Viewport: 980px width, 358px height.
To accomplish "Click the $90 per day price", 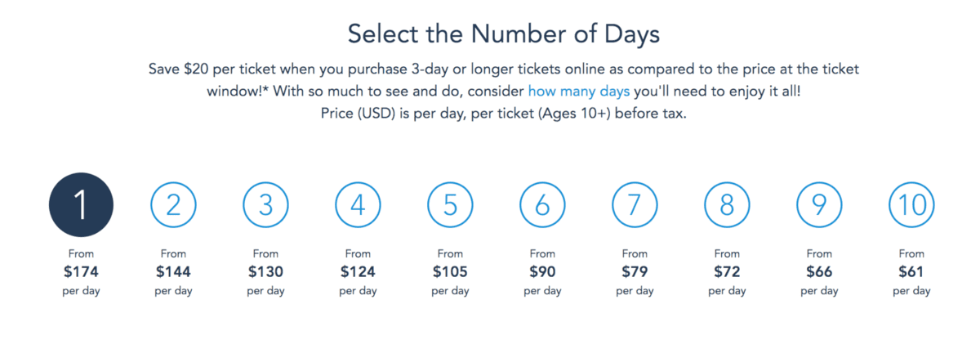I will (x=542, y=271).
